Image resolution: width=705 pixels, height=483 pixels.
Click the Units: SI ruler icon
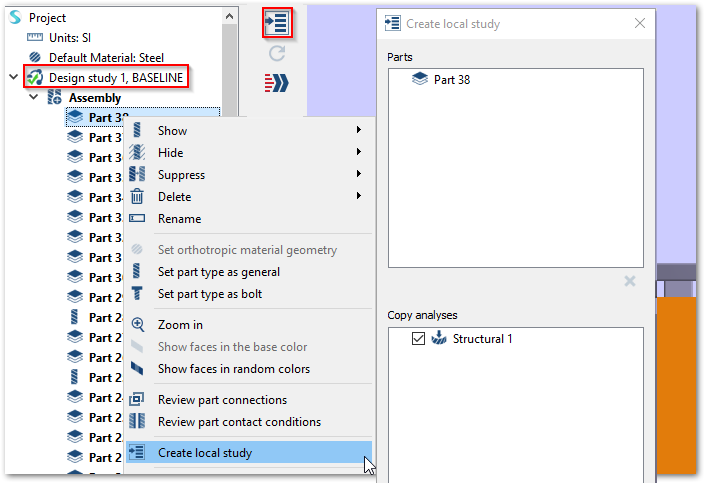(x=36, y=38)
